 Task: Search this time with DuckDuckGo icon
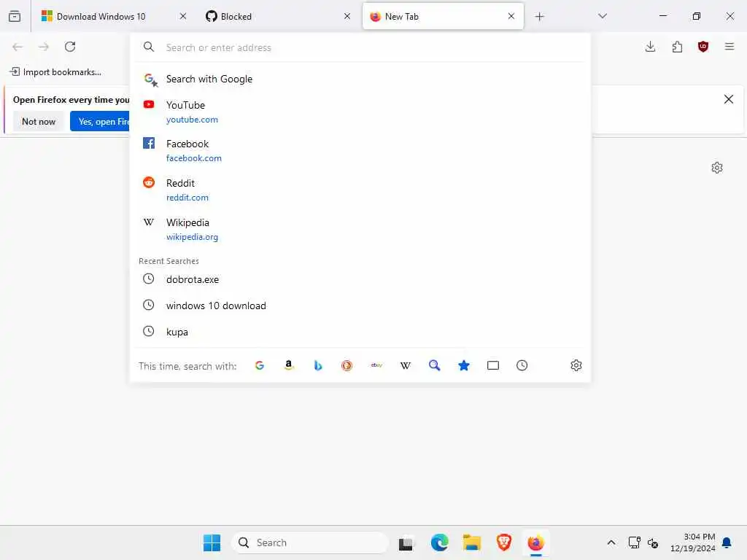click(347, 365)
